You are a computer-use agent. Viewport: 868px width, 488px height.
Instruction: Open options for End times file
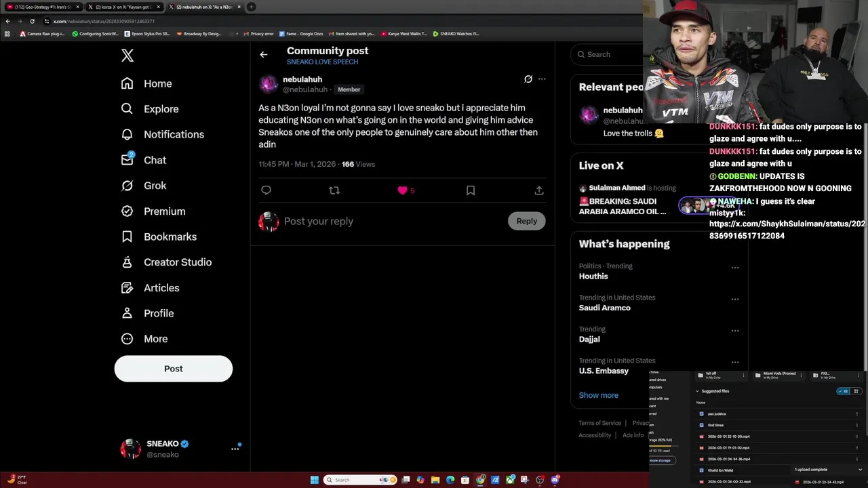click(857, 425)
